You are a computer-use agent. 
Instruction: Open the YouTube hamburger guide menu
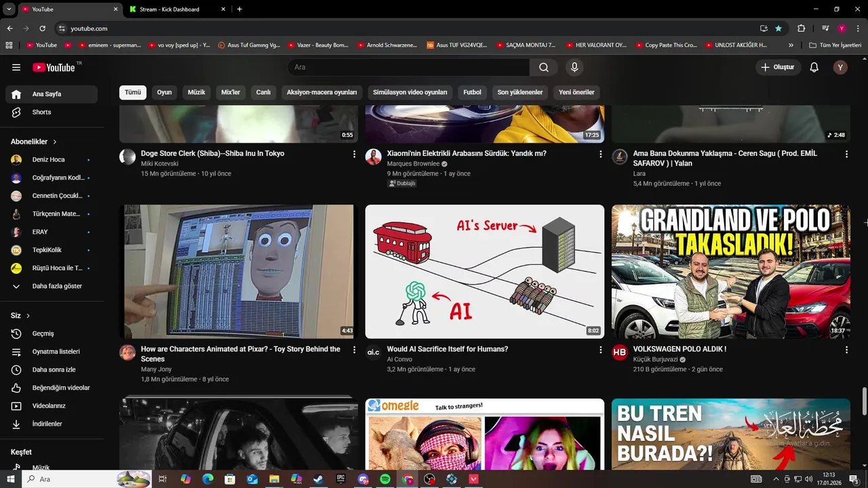tap(16, 67)
